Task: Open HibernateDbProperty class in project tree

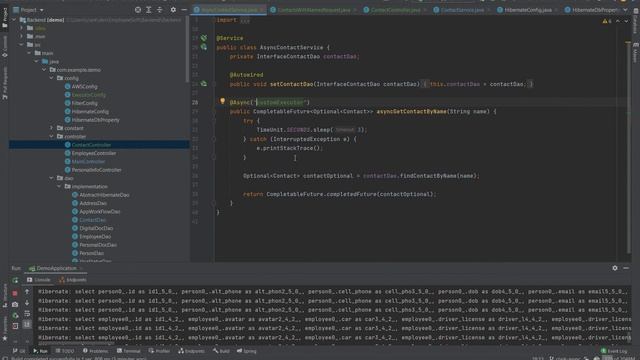Action: pos(96,120)
